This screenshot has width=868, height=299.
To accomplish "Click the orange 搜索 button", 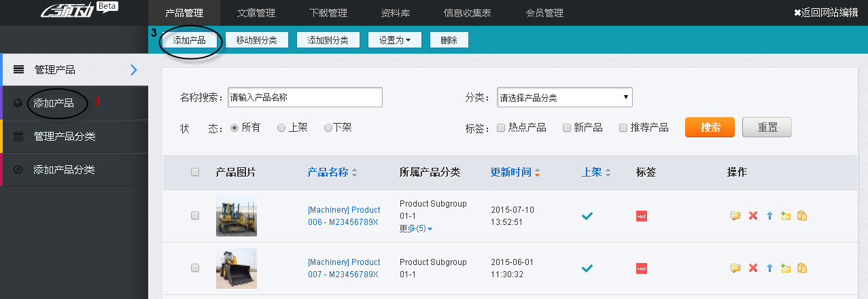I will [x=710, y=127].
